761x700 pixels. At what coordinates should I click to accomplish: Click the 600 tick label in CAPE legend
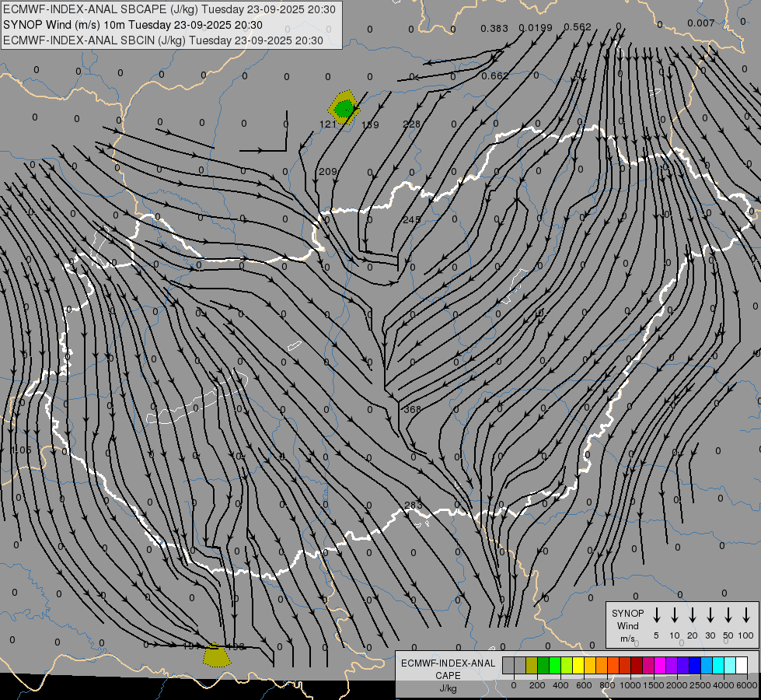coord(584,685)
